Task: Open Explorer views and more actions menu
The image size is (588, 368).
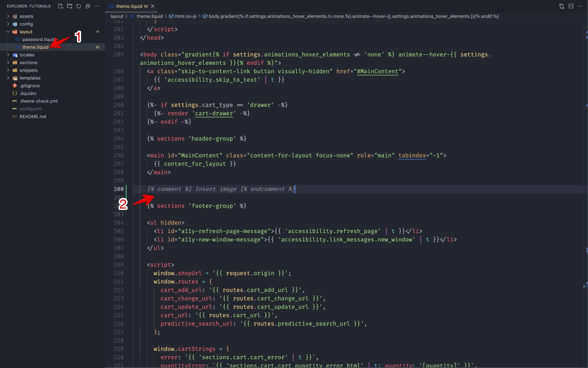Action: [x=97, y=6]
